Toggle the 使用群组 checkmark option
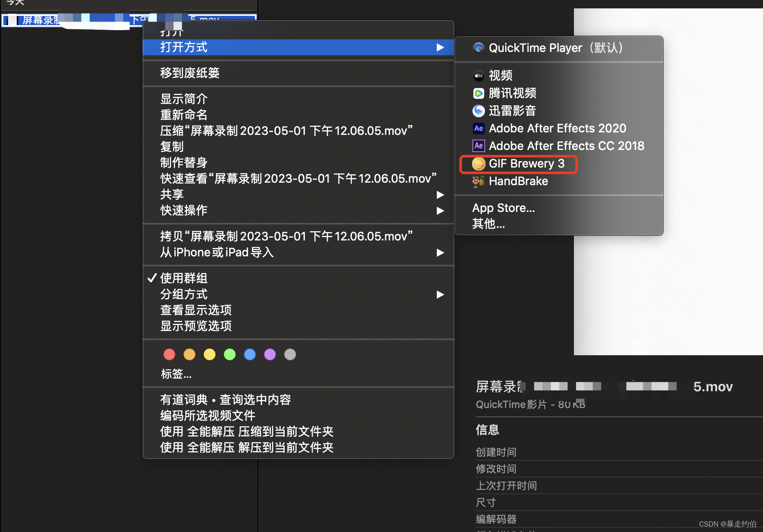 [x=298, y=278]
